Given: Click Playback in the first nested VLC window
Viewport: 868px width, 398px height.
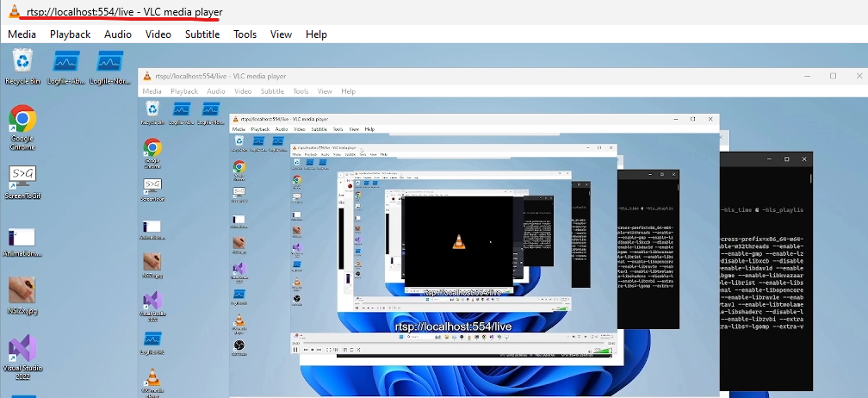Looking at the screenshot, I should click(x=184, y=91).
